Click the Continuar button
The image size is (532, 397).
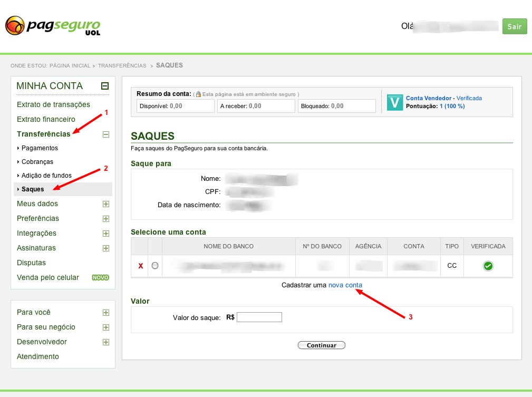(321, 345)
